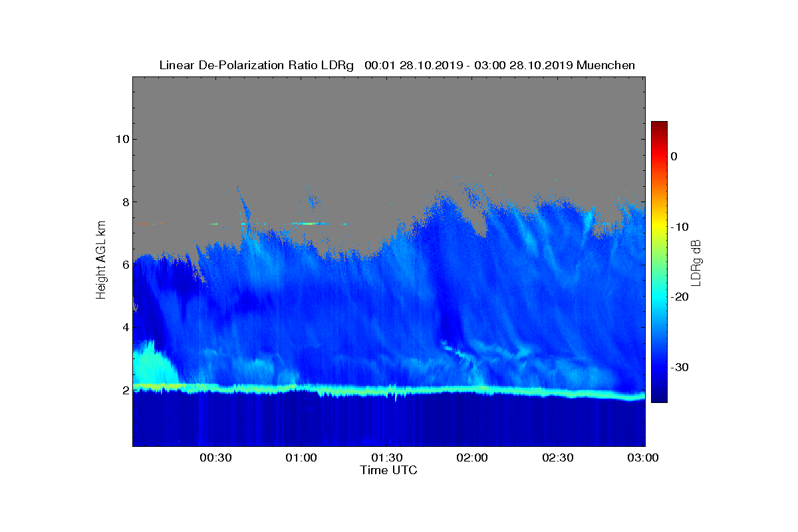The width and height of the screenshot is (798, 532).
Task: Click the yellow band of the colorbar
Action: pos(659,227)
